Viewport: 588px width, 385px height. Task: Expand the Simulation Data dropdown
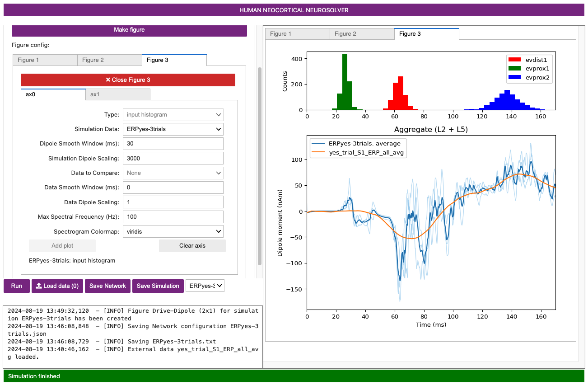(173, 129)
